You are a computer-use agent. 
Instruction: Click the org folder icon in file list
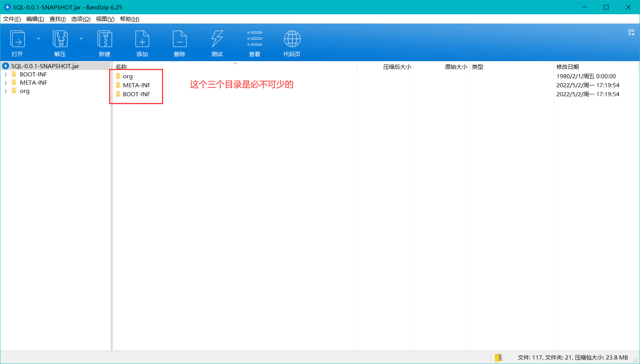(x=118, y=76)
